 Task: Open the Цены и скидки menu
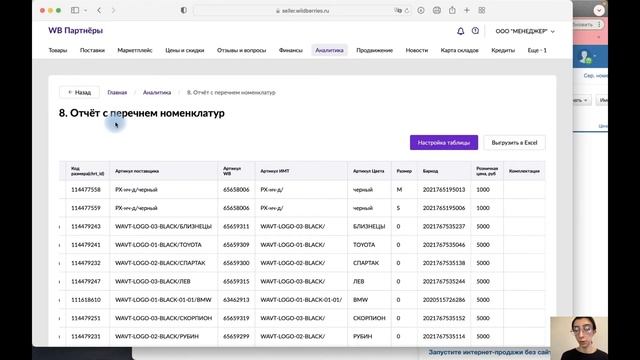tap(184, 50)
